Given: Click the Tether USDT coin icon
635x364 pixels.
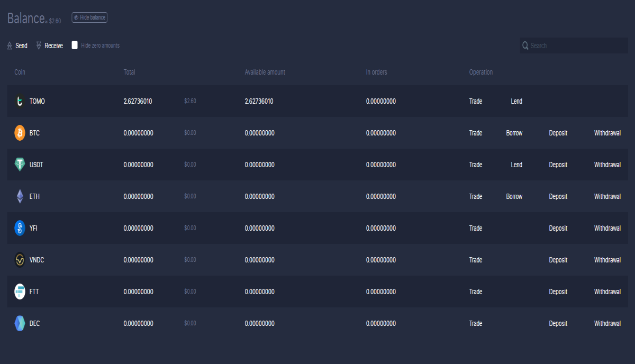Looking at the screenshot, I should click(20, 165).
